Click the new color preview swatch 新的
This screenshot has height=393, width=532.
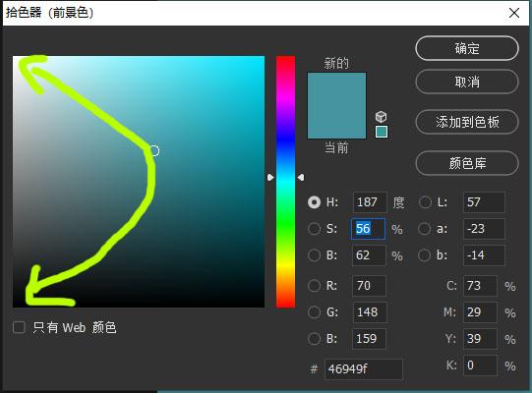coord(336,88)
